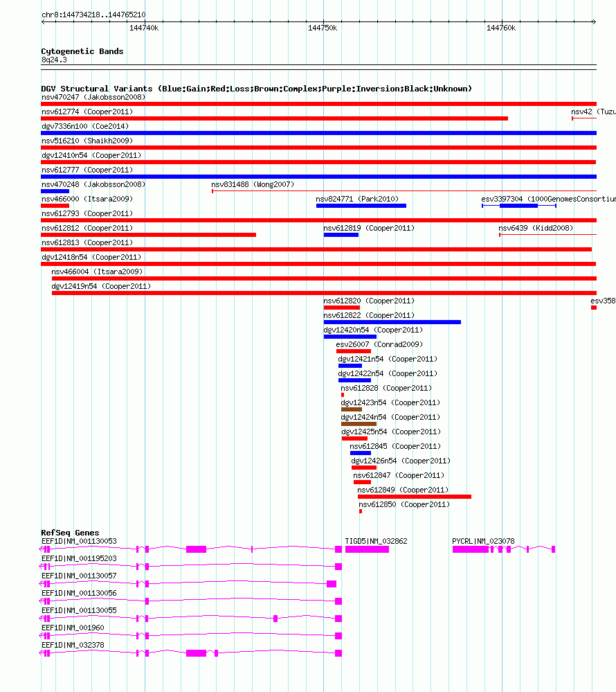This screenshot has height=692, width=616.
Task: Click the nsv42 variant label
Action: click(594, 112)
